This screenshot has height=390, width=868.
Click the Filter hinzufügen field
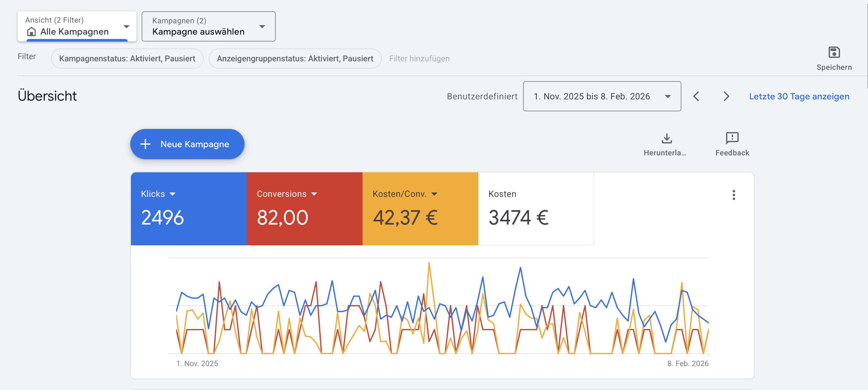coord(419,58)
